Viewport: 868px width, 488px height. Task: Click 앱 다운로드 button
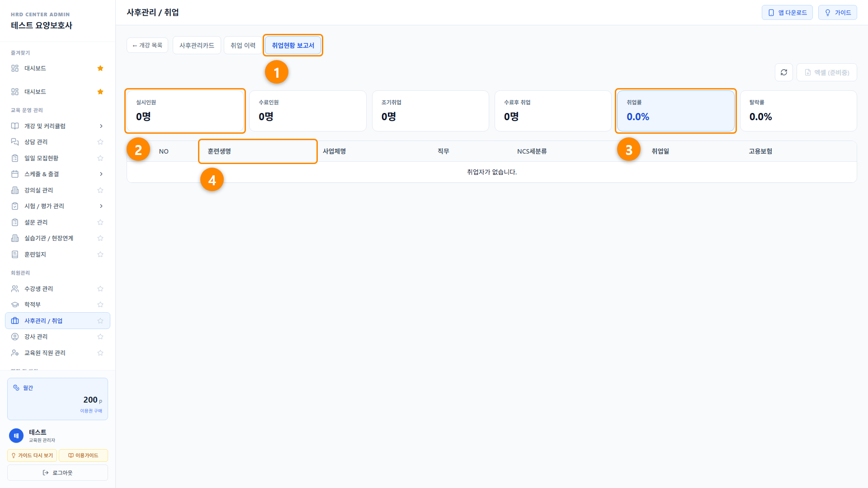(x=787, y=13)
